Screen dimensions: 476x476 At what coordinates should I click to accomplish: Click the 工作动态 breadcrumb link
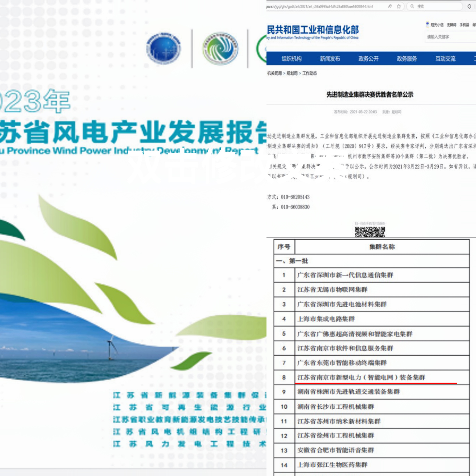(309, 73)
